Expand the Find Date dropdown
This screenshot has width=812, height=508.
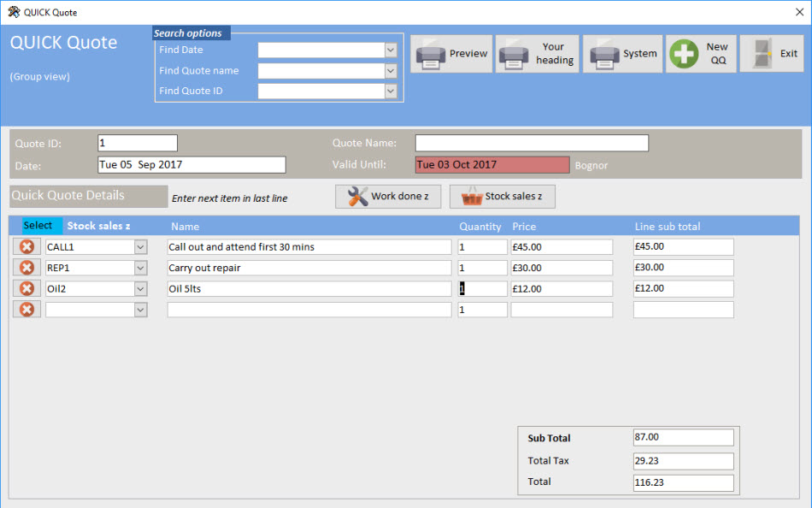point(391,50)
